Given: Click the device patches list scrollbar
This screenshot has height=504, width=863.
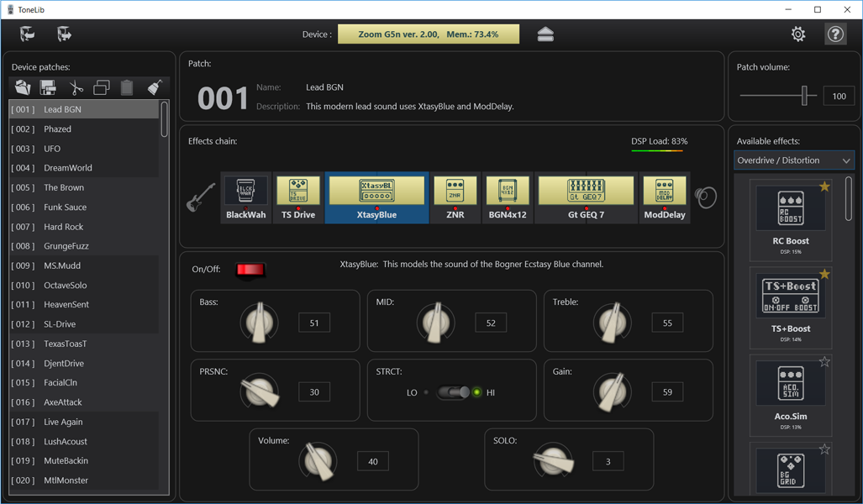Looking at the screenshot, I should (164, 118).
